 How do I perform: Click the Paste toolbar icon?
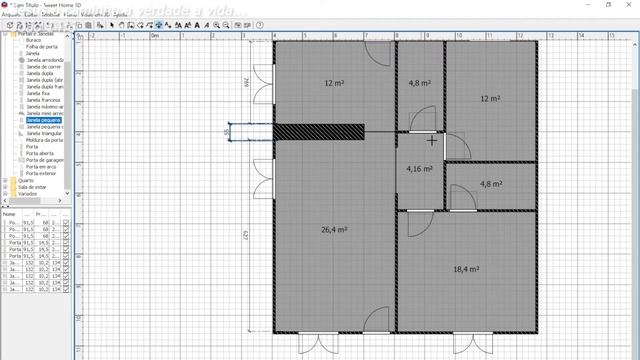coord(88,25)
